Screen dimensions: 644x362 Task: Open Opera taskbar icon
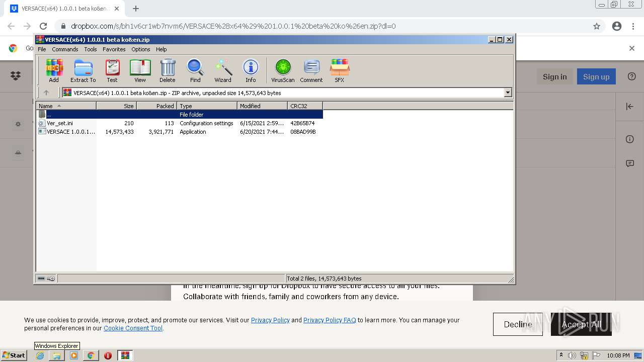pos(108,355)
